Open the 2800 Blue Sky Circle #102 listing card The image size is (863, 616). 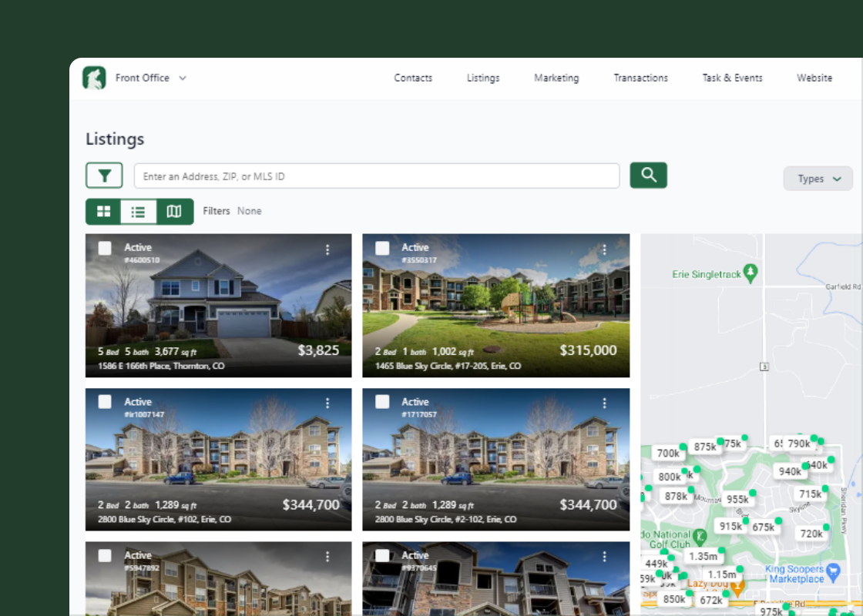[x=219, y=460]
